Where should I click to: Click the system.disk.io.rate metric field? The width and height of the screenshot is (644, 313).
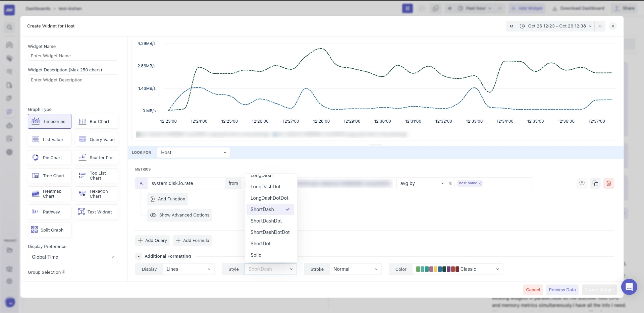coord(186,183)
